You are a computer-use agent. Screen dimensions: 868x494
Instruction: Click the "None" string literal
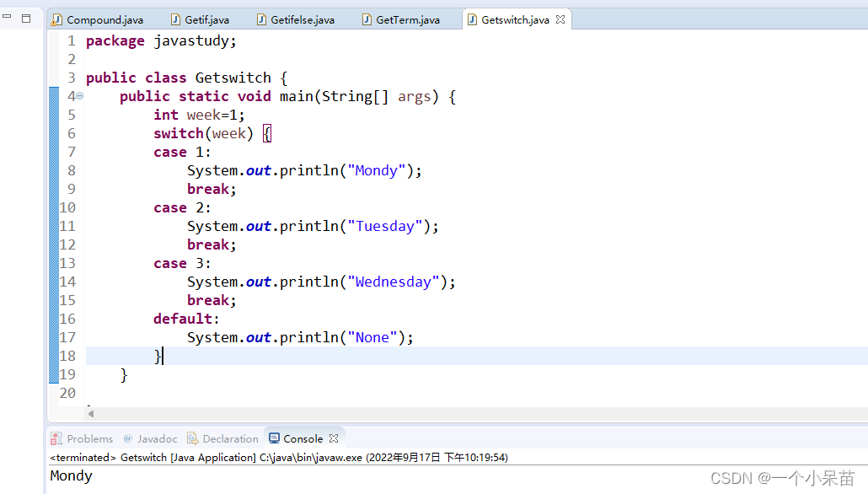tap(372, 337)
